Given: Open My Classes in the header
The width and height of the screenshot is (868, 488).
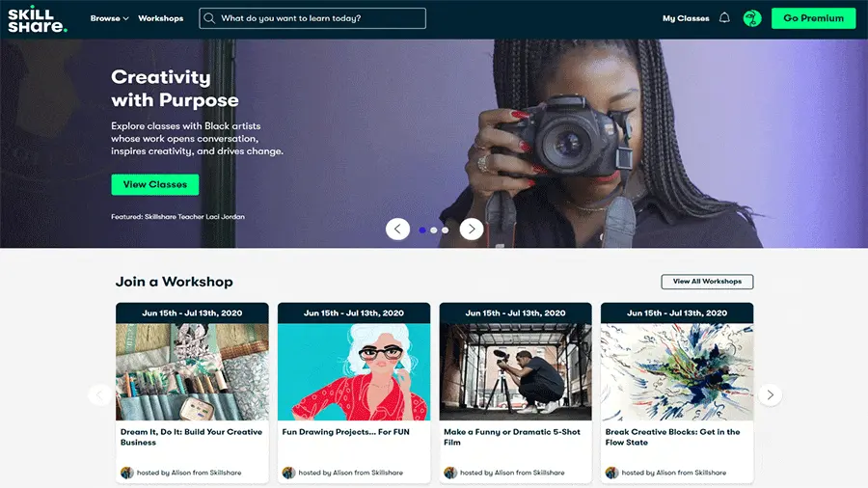Looking at the screenshot, I should pyautogui.click(x=686, y=18).
